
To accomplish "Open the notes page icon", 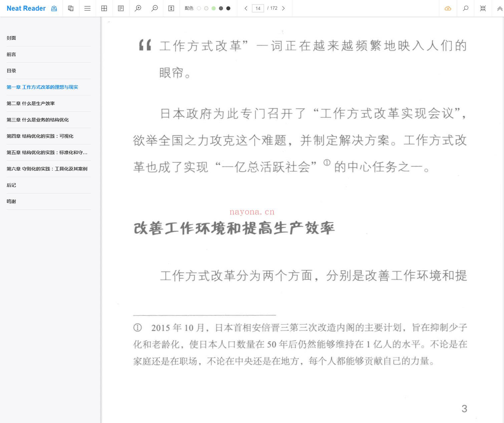I will (x=121, y=8).
